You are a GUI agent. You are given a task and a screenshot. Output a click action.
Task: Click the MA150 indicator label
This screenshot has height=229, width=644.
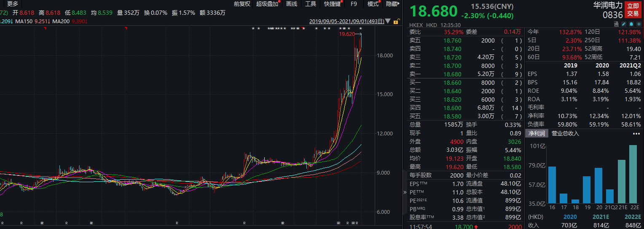pos(24,21)
